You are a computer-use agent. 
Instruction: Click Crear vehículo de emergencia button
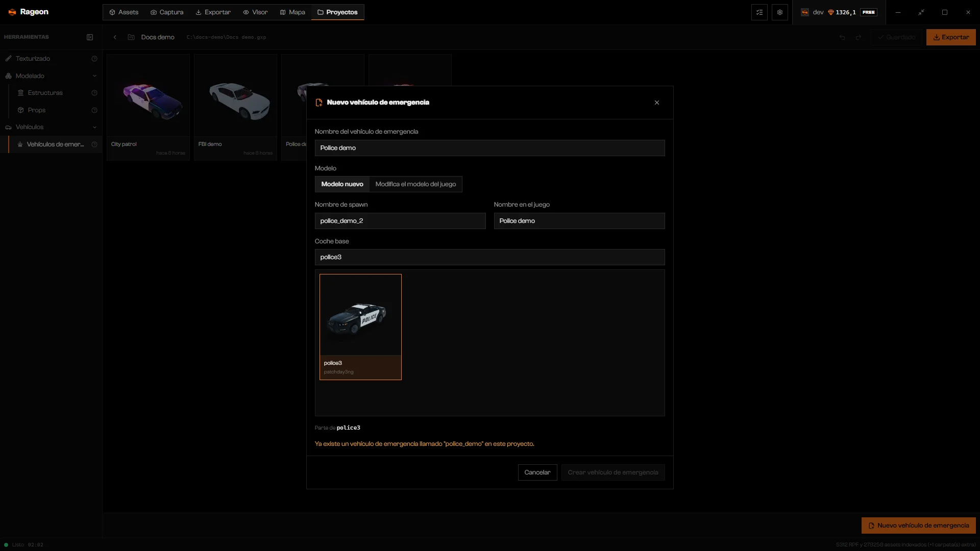(613, 472)
